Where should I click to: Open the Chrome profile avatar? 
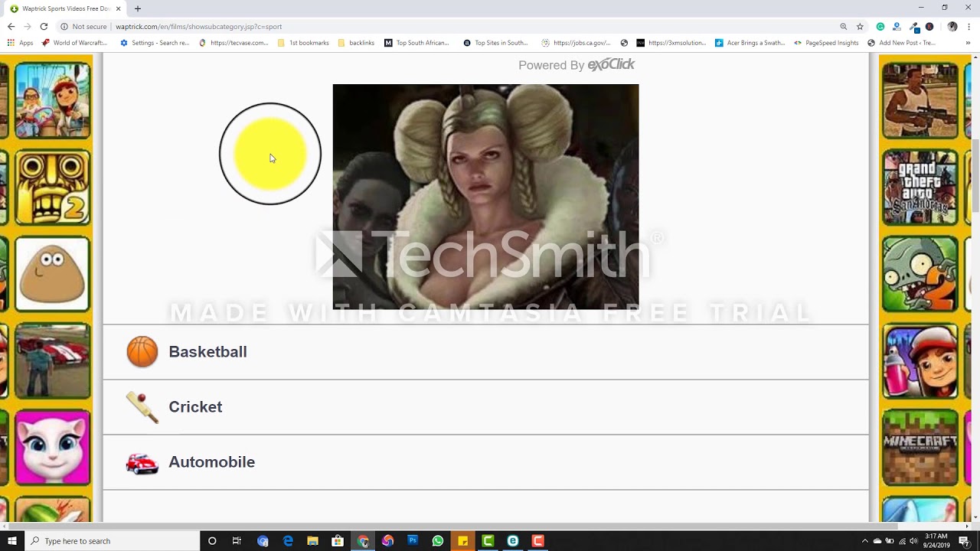[952, 26]
